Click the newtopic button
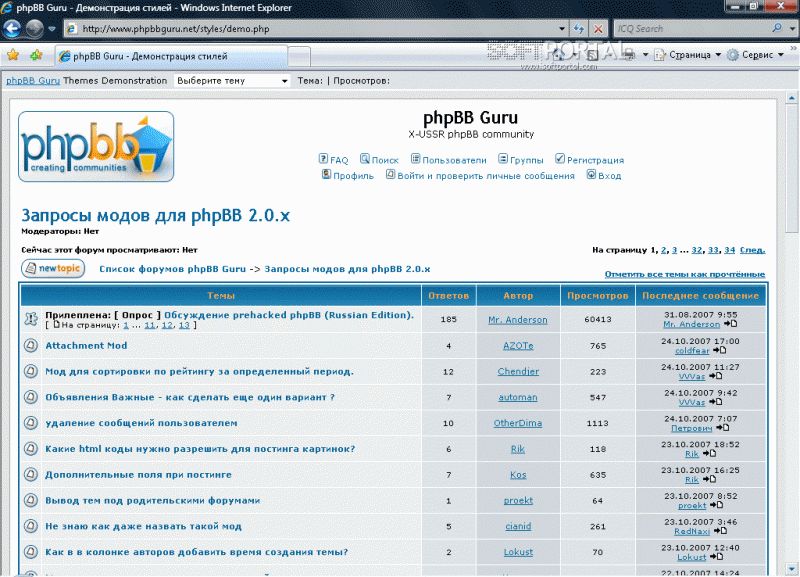800x577 pixels. coord(53,268)
